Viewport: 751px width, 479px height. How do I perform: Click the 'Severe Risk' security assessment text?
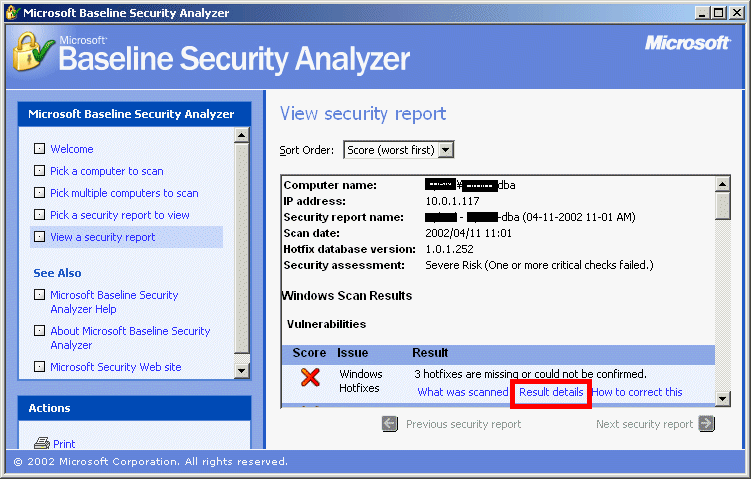click(x=539, y=265)
